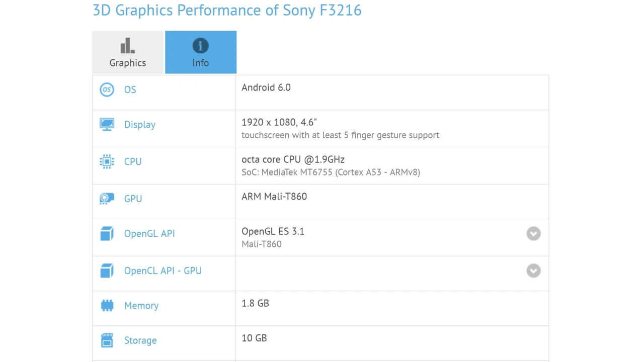Viewport: 644px width, 362px height.
Task: Expand the OpenCL API - GPU chevron
Action: [533, 270]
